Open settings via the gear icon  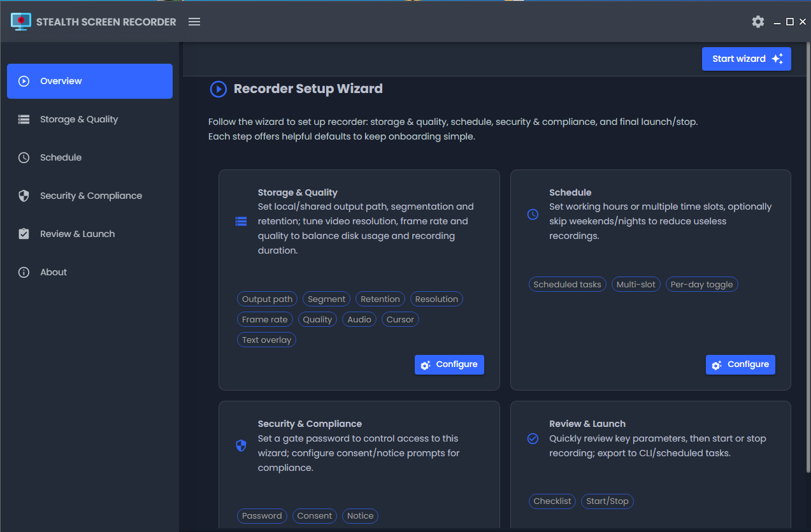tap(757, 22)
